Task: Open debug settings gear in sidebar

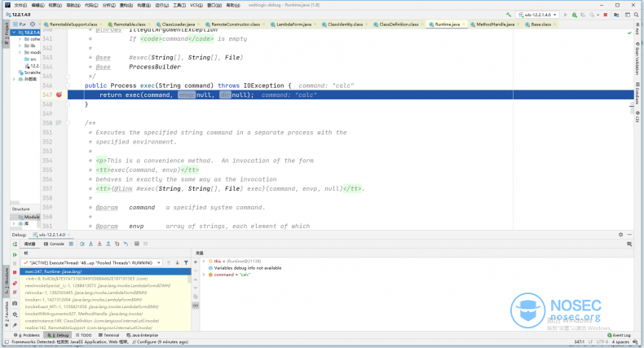Action: 15,315
